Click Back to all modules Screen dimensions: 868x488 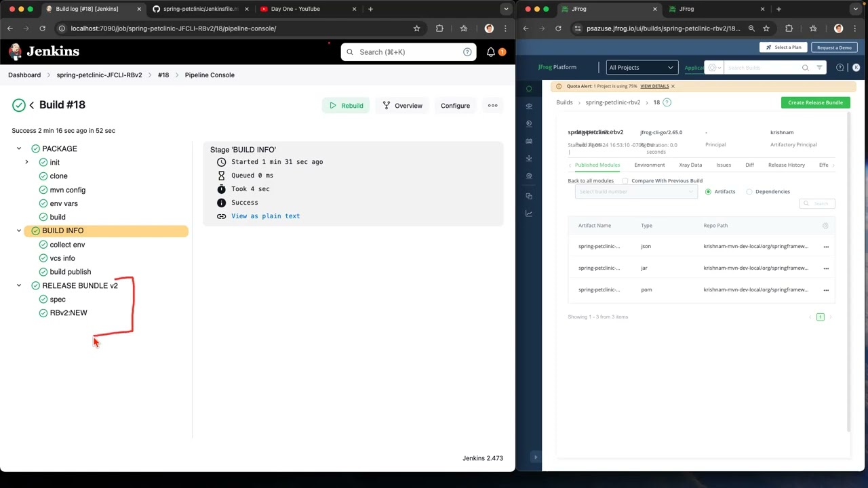[x=591, y=181]
